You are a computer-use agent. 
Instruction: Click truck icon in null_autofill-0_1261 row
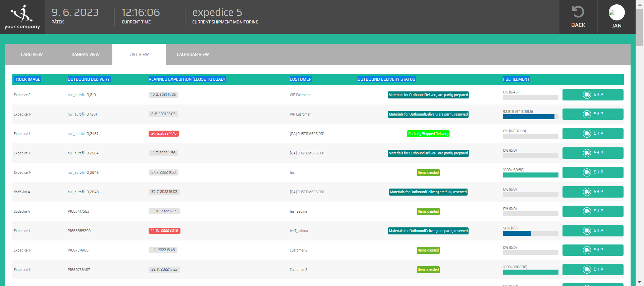coord(587,114)
